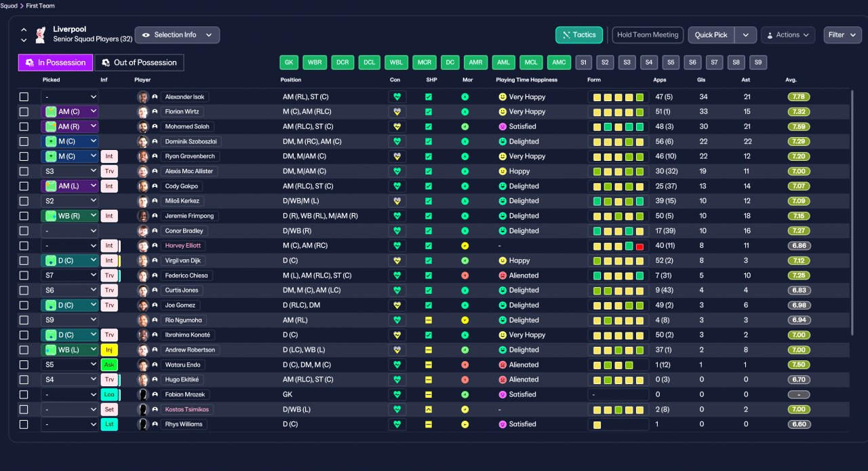
Task: Open the Selection Info dropdown
Action: 177,35
